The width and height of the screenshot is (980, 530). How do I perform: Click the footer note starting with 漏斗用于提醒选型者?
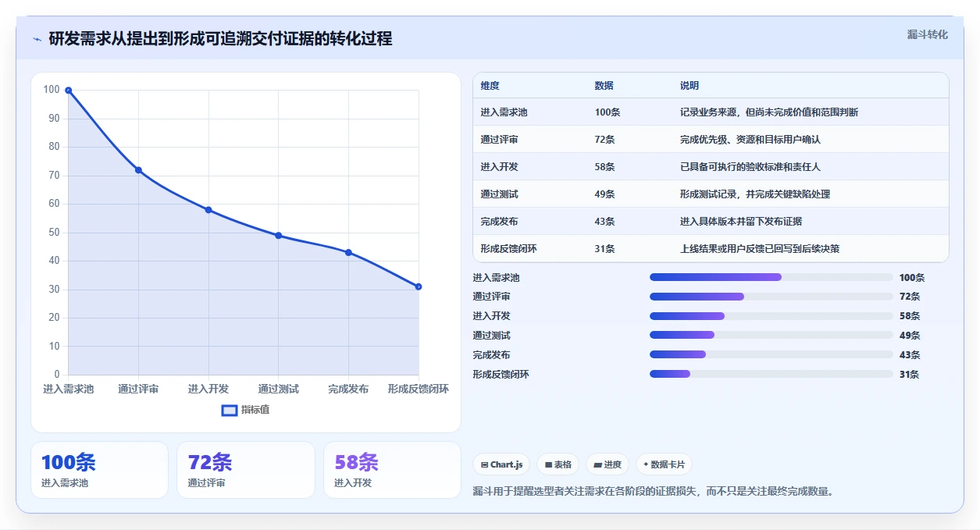[x=654, y=492]
